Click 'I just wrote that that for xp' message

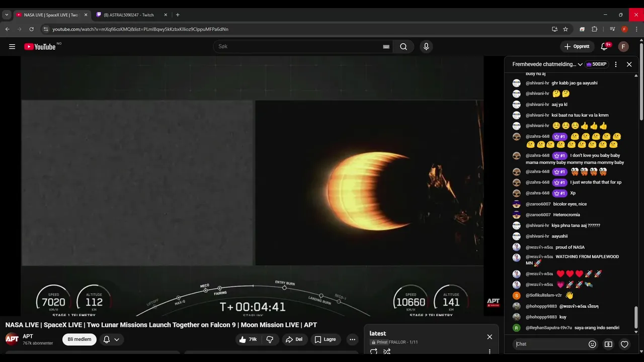pos(596,183)
